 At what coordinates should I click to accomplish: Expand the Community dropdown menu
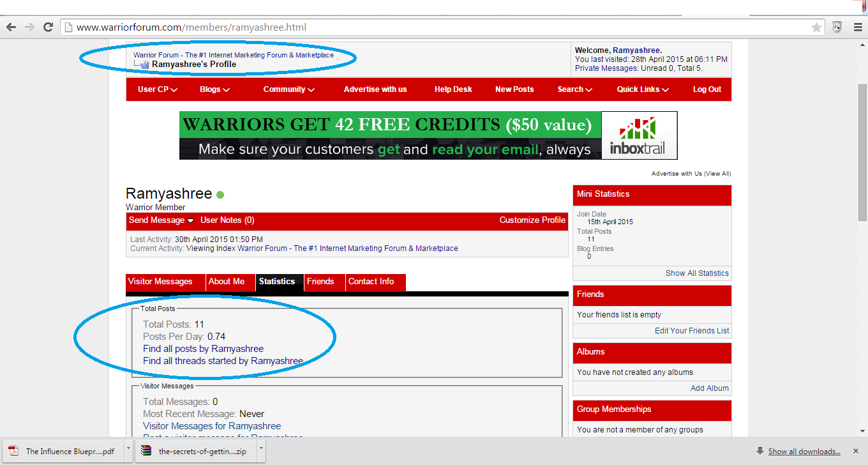pos(289,89)
